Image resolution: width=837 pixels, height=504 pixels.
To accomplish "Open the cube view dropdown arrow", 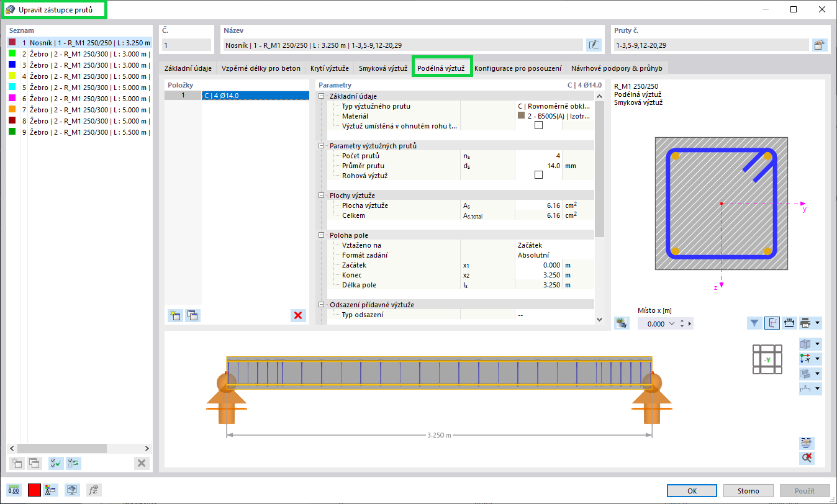I will pos(817,344).
